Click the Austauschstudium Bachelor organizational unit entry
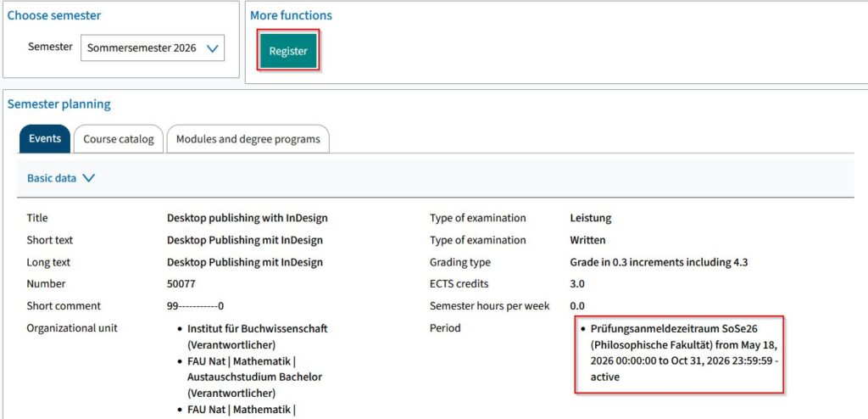This screenshot has width=868, height=419. click(x=254, y=377)
